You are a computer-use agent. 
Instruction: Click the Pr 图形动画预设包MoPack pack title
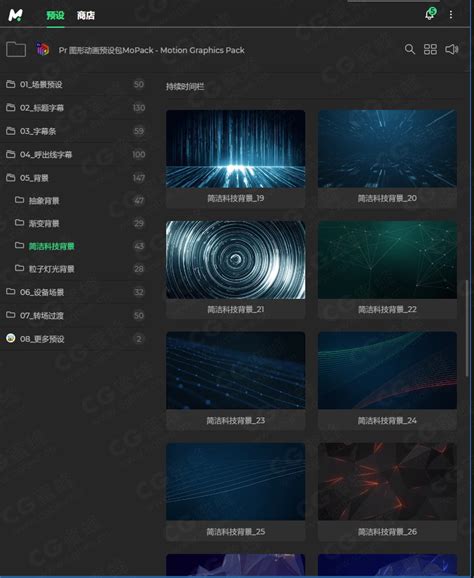151,50
